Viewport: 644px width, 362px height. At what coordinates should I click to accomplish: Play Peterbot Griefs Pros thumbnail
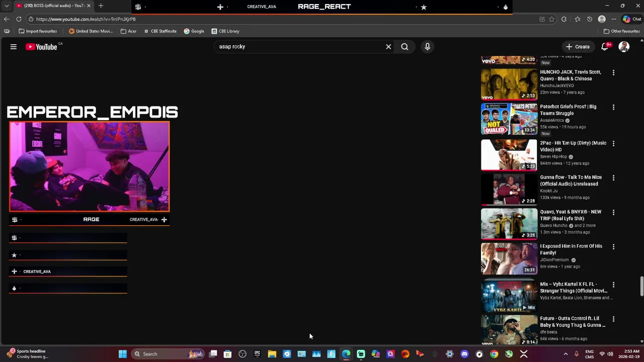pos(509,119)
